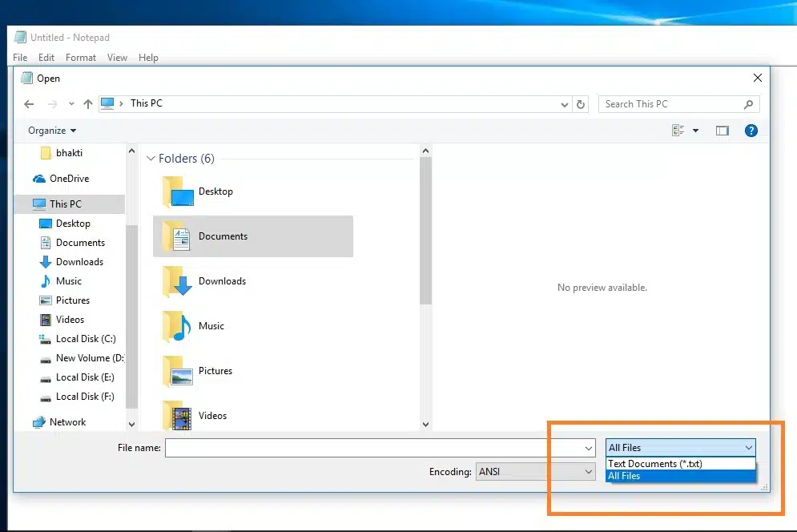Select This PC in navigation pane
The height and width of the screenshot is (532, 797).
(x=70, y=204)
